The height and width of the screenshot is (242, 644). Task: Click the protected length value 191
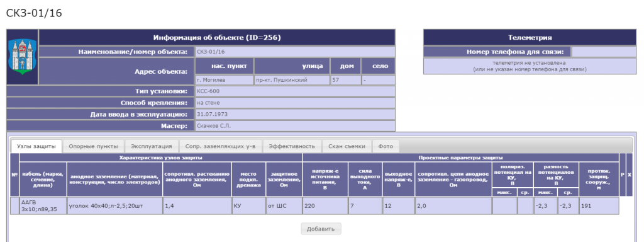pyautogui.click(x=599, y=206)
